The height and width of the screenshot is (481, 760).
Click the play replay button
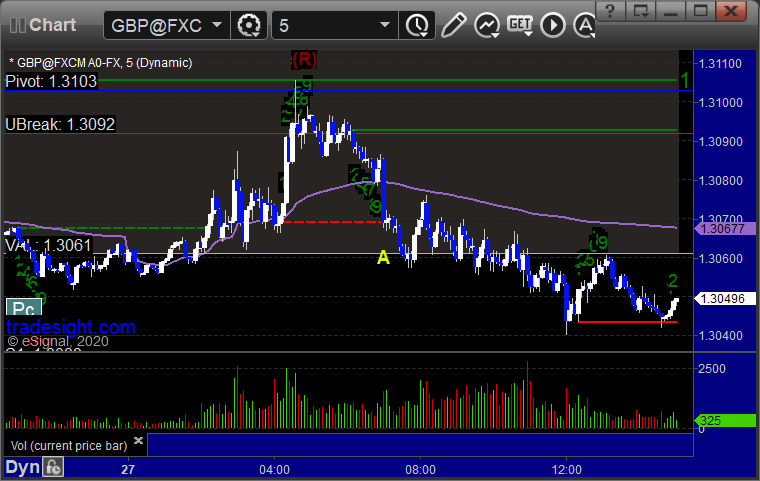[x=553, y=25]
